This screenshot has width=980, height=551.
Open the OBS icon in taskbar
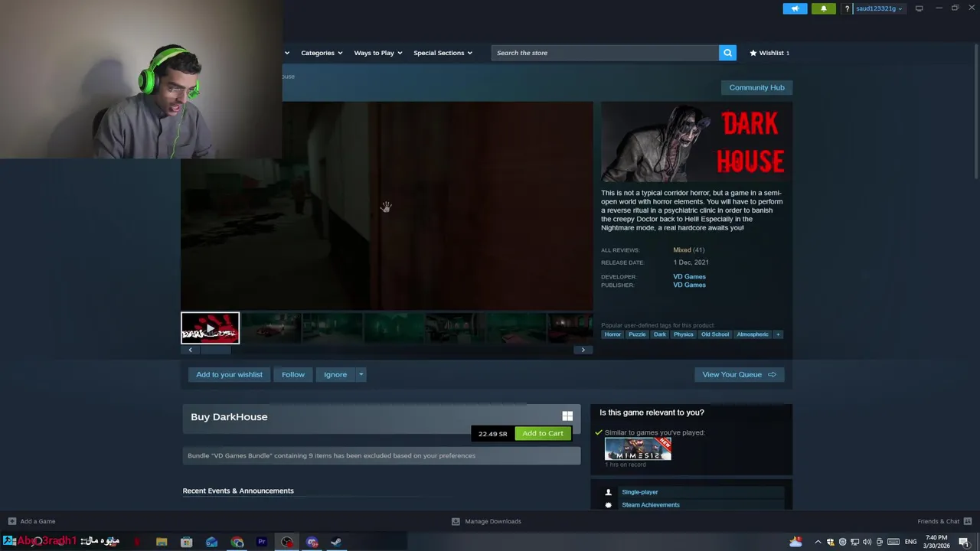(287, 542)
